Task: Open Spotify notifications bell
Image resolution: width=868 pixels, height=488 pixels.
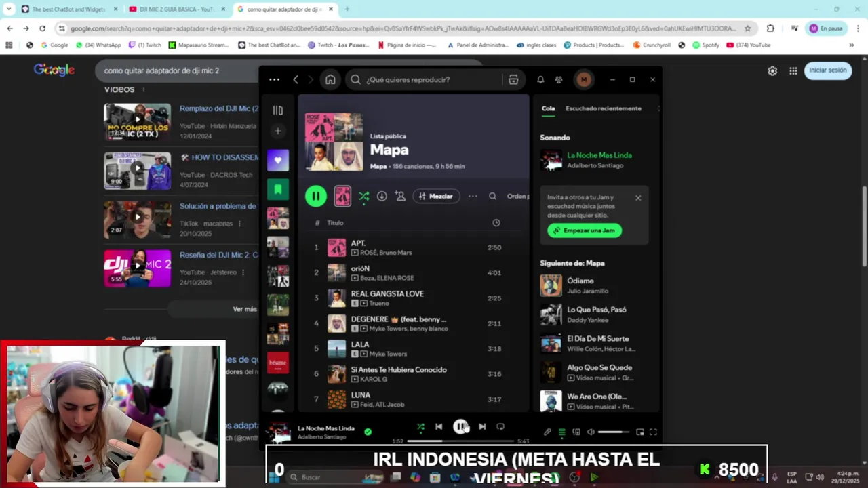Action: pos(540,79)
